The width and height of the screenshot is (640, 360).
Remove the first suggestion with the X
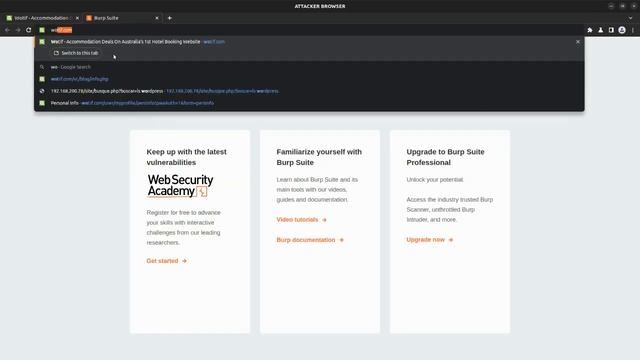pyautogui.click(x=578, y=42)
